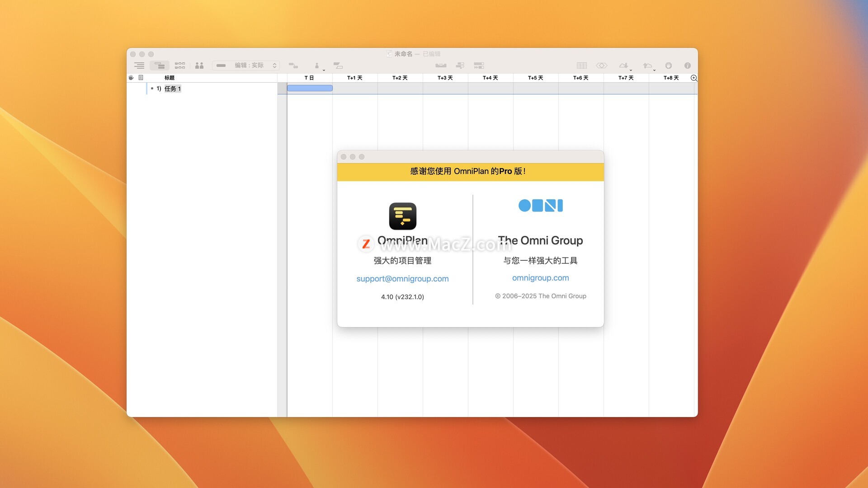Open support@omnigroup.com email link
The height and width of the screenshot is (488, 868).
pyautogui.click(x=402, y=279)
